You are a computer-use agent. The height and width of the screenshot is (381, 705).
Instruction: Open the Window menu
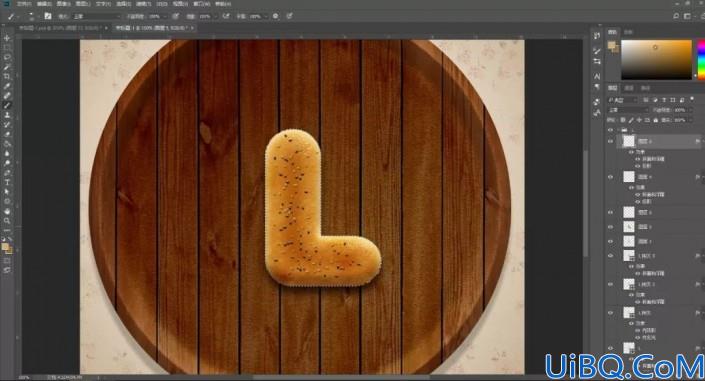click(x=201, y=4)
